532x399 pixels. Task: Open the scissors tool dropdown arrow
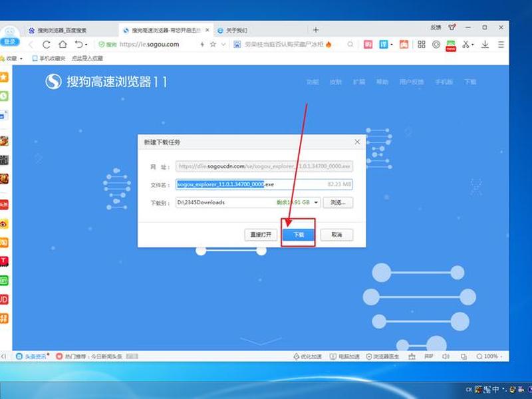(472, 45)
